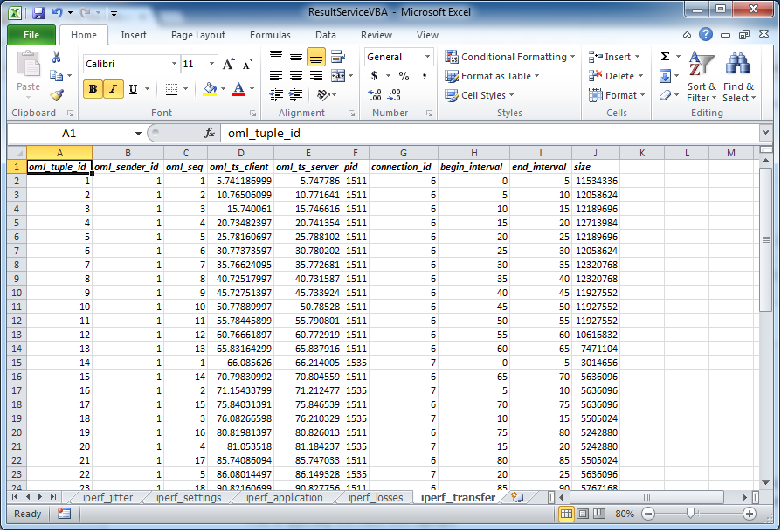Click the zoom slider handle
This screenshot has height=532, width=781.
(x=690, y=513)
